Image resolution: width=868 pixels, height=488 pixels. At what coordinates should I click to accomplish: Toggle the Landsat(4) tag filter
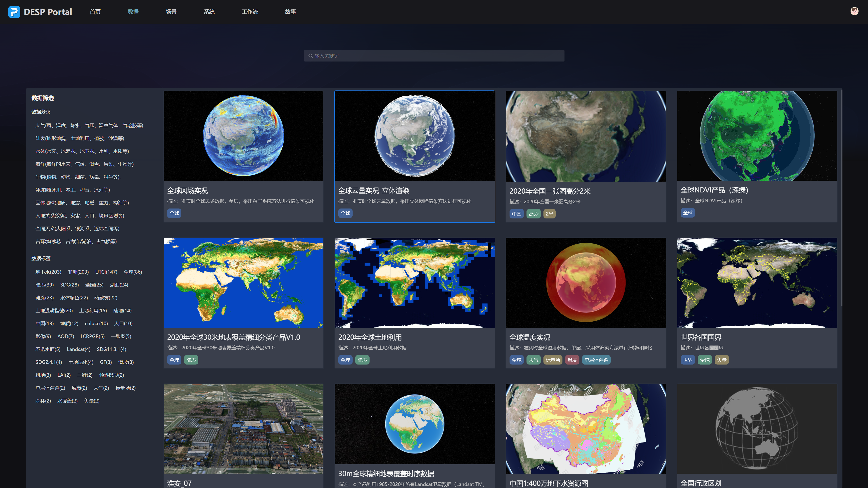[x=78, y=349]
